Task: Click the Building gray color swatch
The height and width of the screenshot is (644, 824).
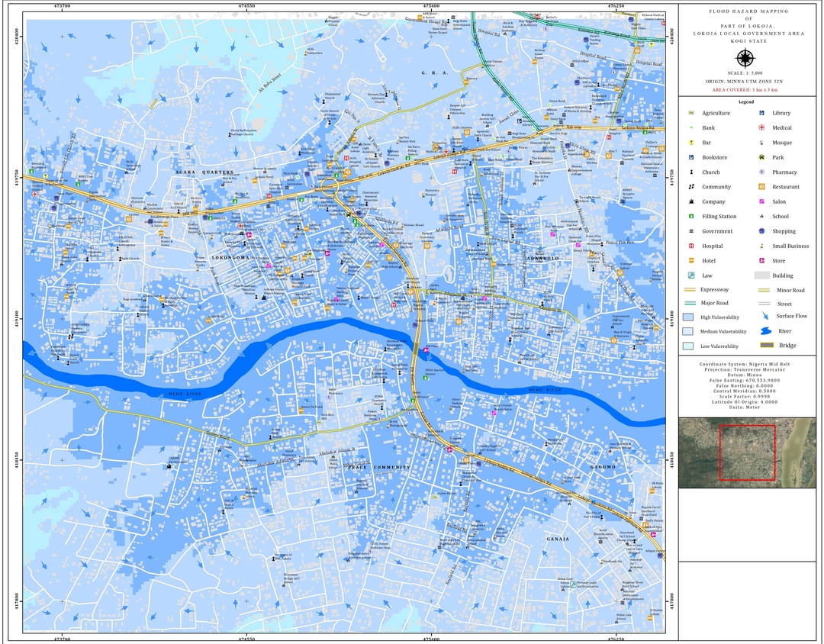Action: pos(761,275)
